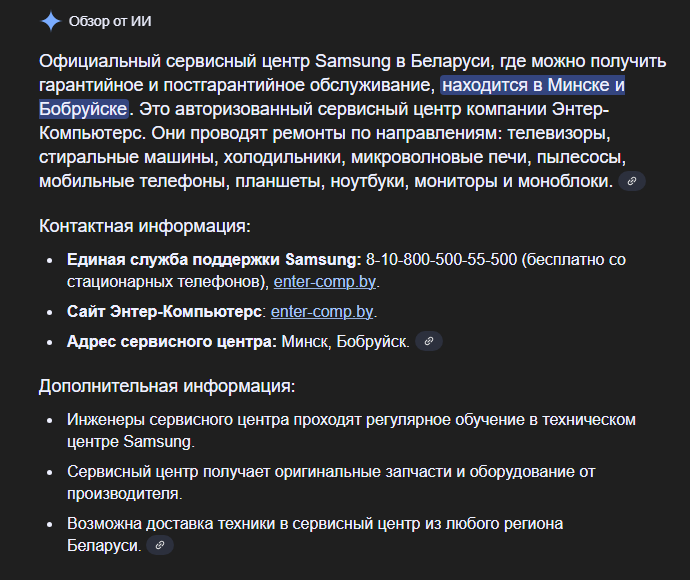Click bold label "Единая служба поддержки Samsung:"

coord(214,259)
